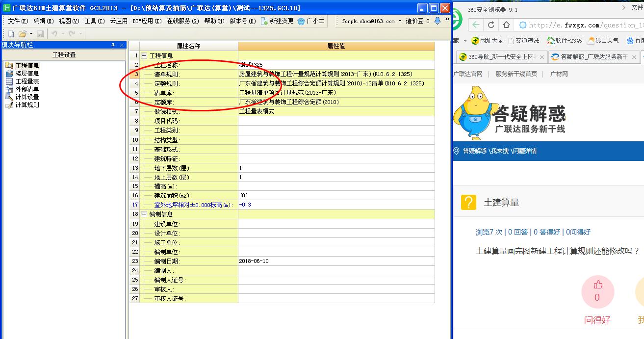
Task: Open the 工具(T) menu
Action: [x=95, y=21]
